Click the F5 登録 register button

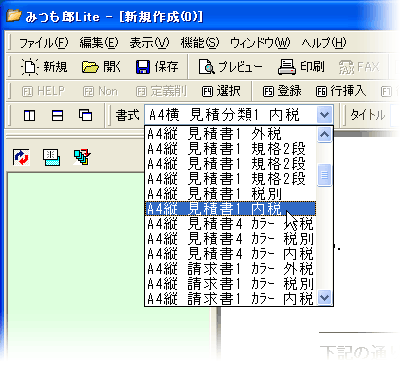(x=282, y=91)
